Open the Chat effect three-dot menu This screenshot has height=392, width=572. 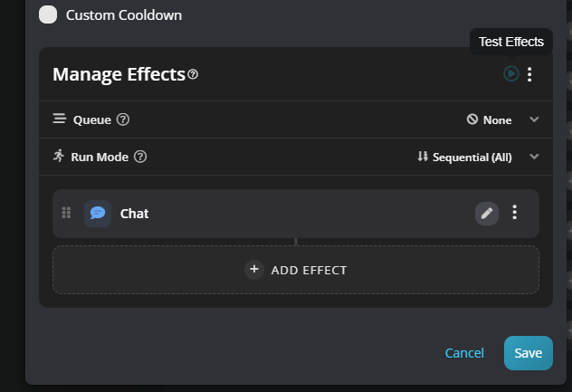pos(514,213)
